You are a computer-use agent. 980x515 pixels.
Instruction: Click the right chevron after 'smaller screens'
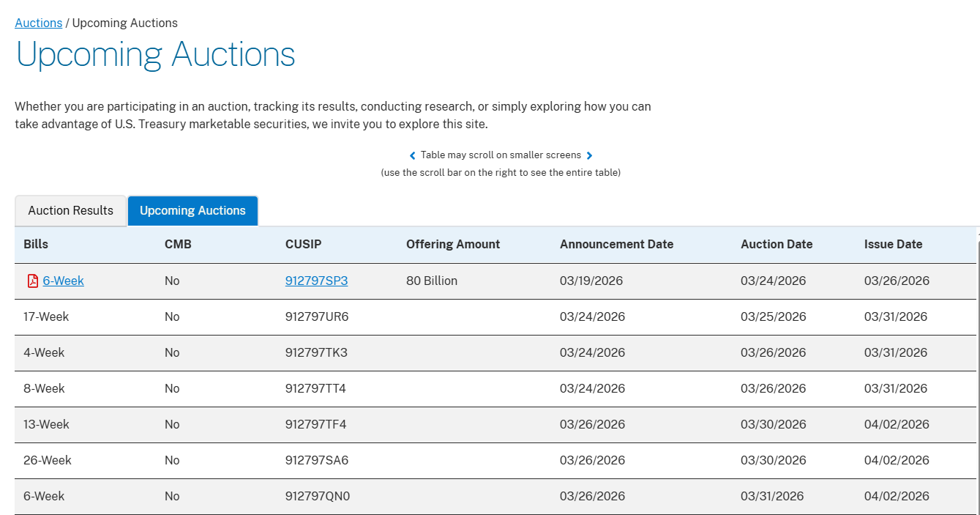coord(589,155)
